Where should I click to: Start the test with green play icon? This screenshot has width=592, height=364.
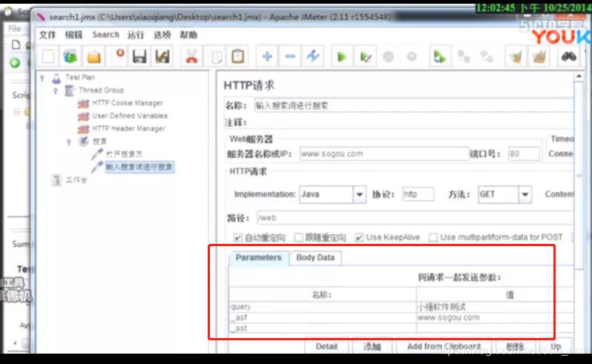click(342, 56)
